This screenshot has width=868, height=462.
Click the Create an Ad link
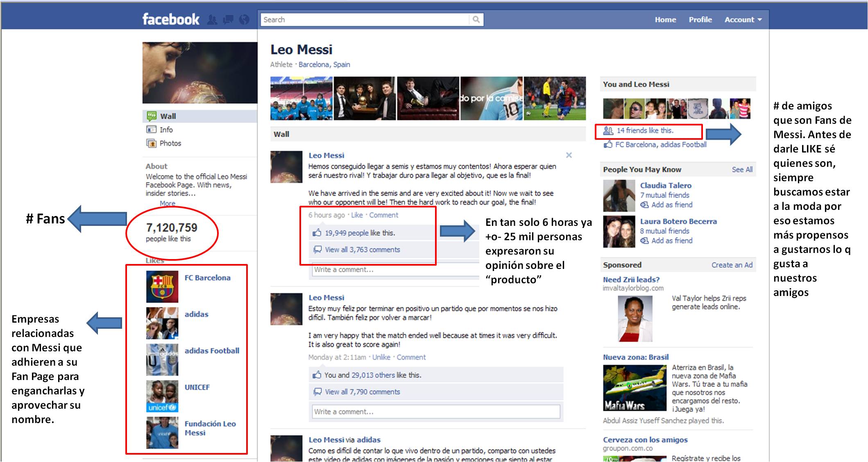click(x=732, y=265)
